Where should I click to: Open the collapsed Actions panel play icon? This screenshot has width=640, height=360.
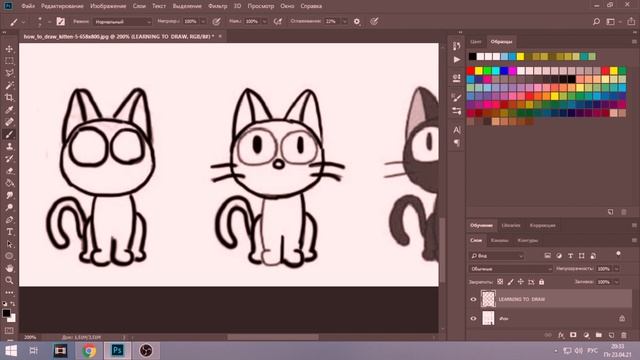457,60
